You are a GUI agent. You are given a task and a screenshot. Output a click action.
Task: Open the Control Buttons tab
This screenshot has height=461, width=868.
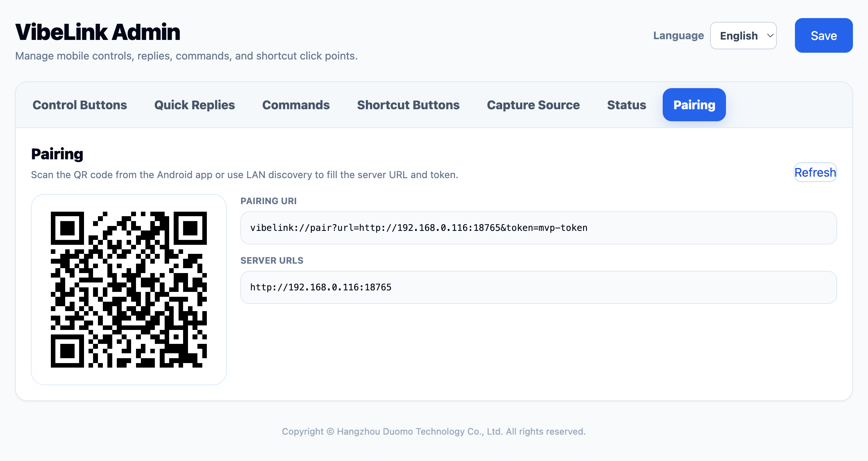pos(79,105)
